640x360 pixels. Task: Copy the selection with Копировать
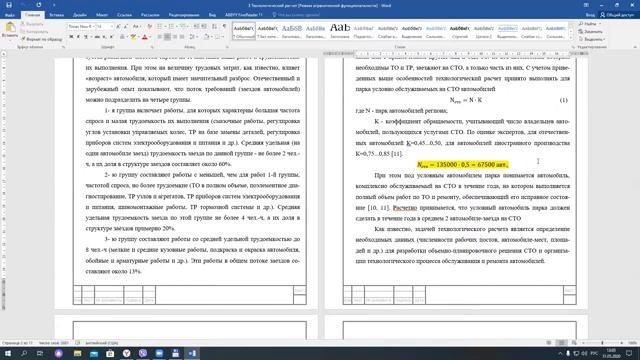point(35,31)
